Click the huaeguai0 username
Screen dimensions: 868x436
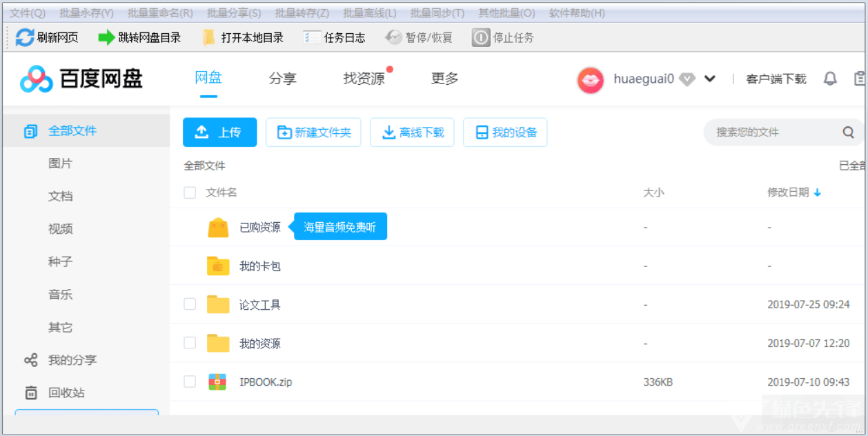[x=644, y=79]
